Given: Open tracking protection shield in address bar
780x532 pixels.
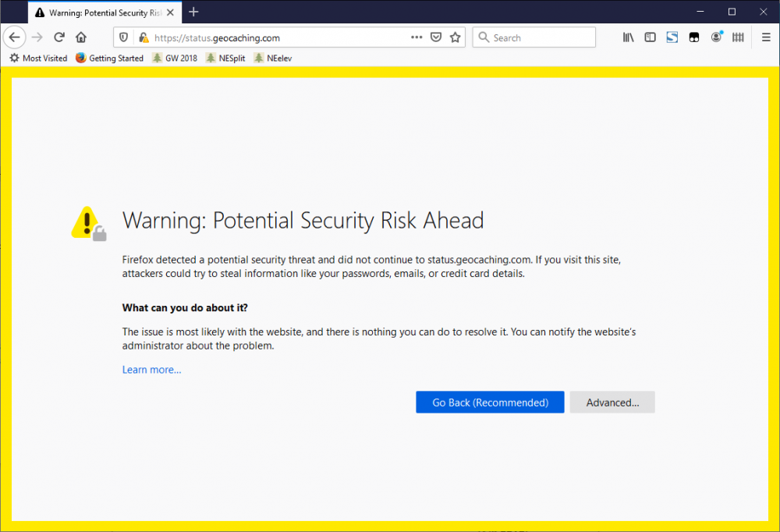Looking at the screenshot, I should click(124, 37).
